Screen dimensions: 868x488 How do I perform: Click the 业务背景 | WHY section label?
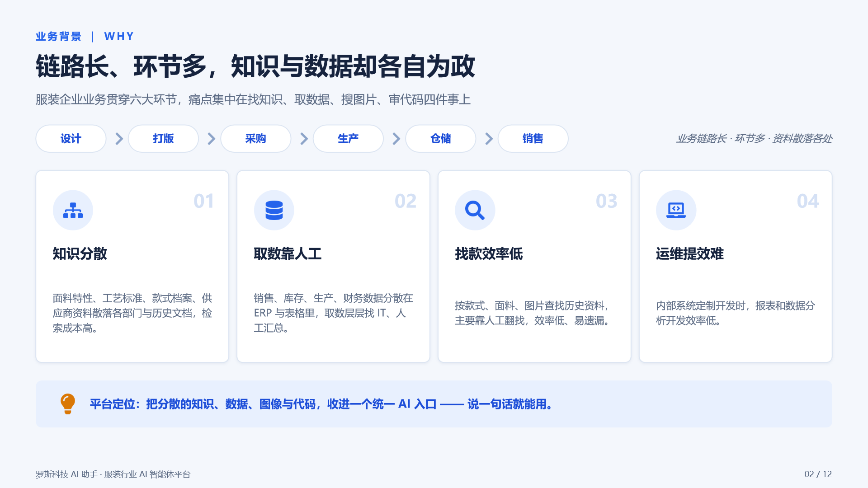pyautogui.click(x=85, y=37)
